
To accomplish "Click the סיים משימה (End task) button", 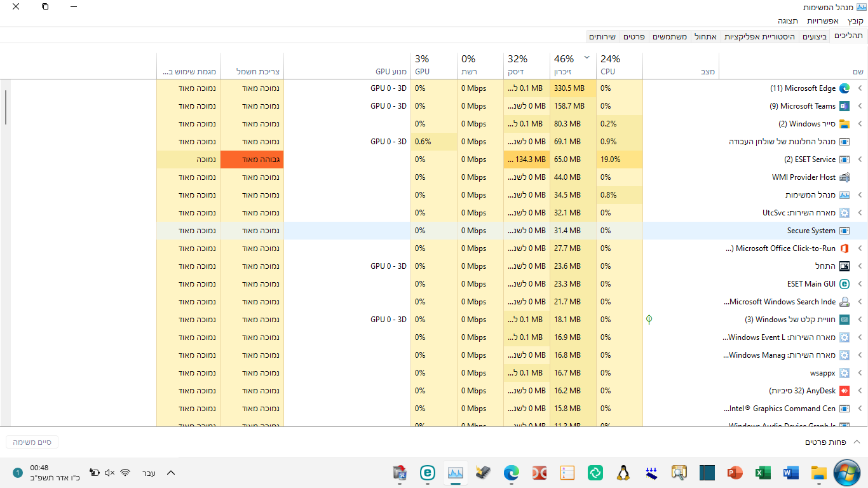I will coord(32,442).
